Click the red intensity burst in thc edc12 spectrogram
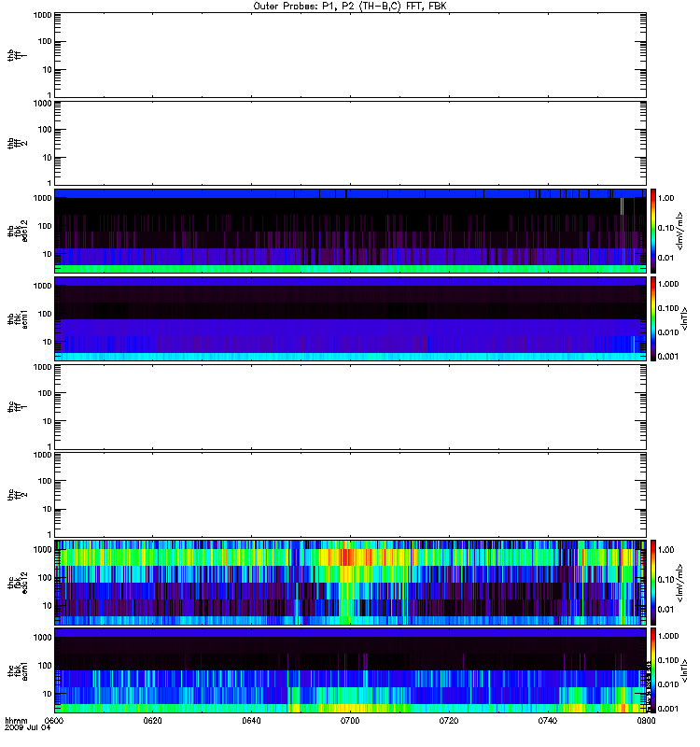The height and width of the screenshot is (747, 700). (346, 557)
